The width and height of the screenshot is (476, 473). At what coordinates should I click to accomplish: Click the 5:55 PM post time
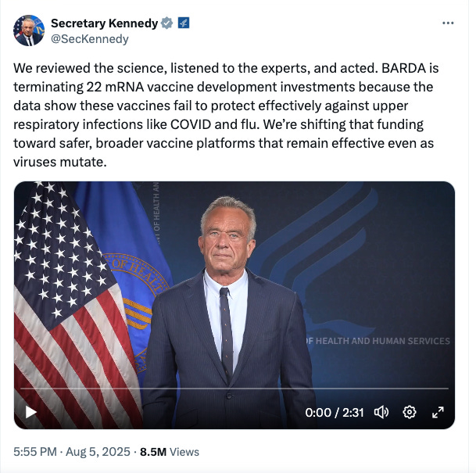pos(35,451)
